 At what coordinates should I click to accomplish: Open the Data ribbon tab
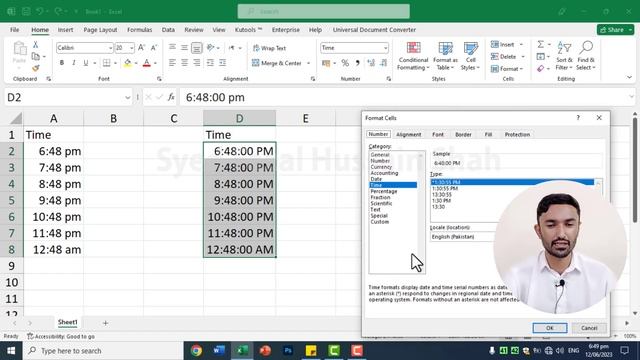point(168,30)
